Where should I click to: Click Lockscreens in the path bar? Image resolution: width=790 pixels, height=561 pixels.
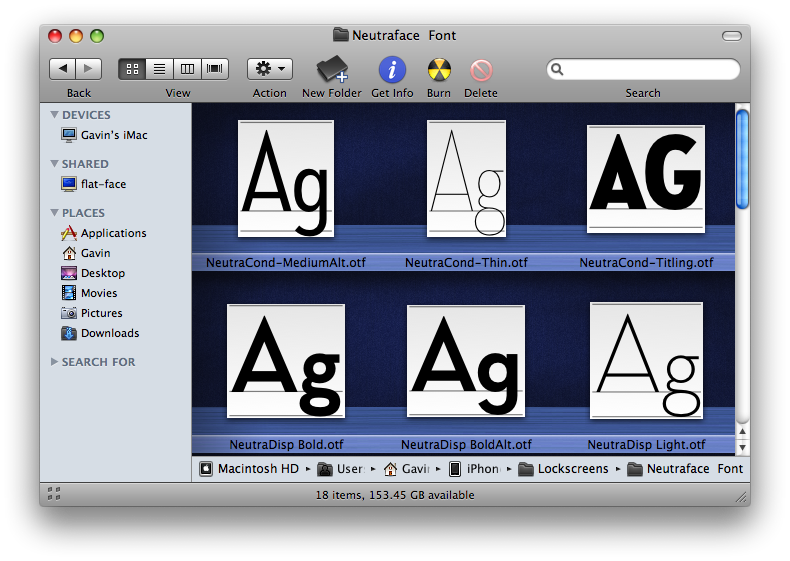pos(563,469)
